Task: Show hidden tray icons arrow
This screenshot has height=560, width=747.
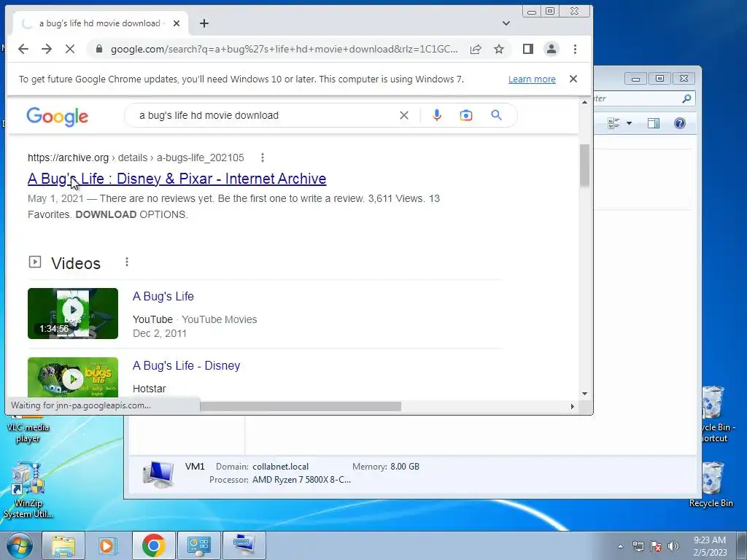Action: tap(620, 546)
